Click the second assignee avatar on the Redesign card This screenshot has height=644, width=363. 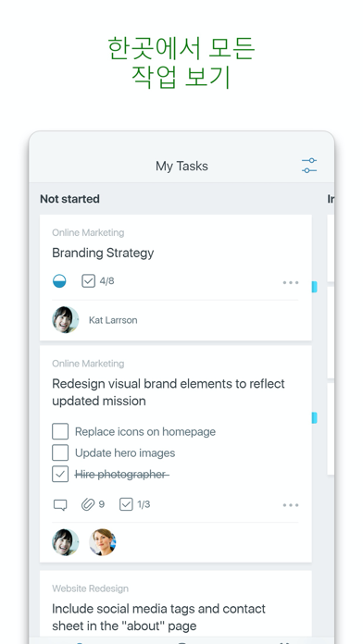(103, 542)
